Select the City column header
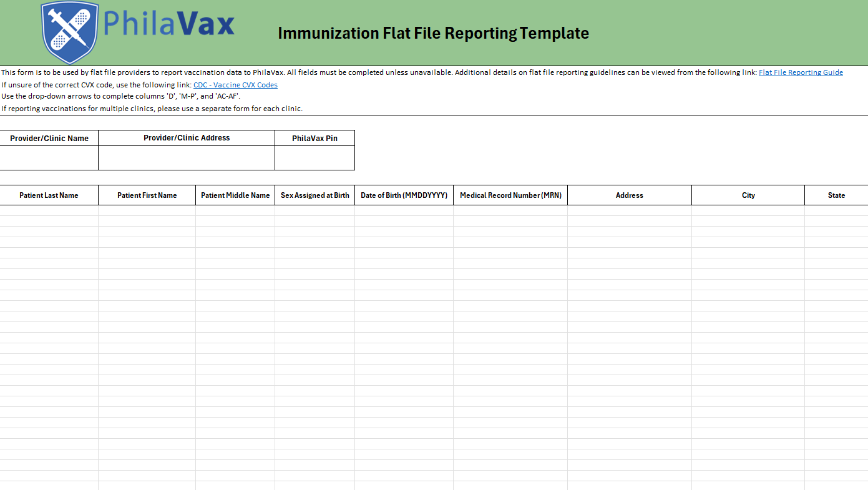868x490 pixels. pyautogui.click(x=748, y=195)
